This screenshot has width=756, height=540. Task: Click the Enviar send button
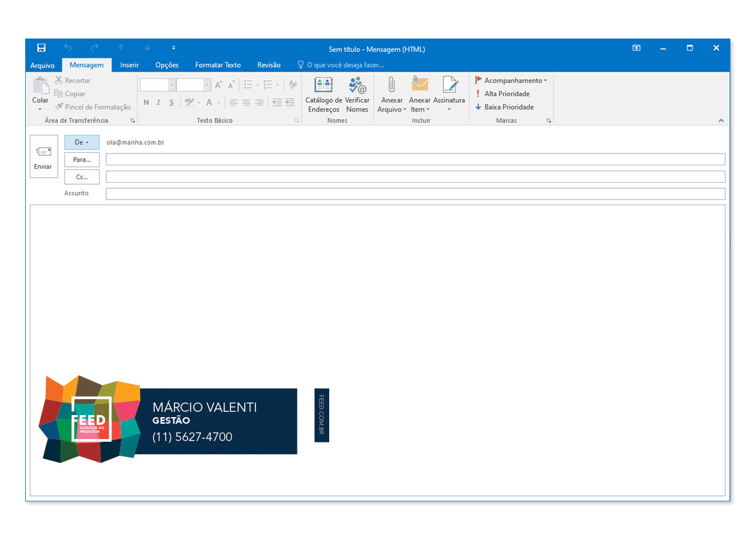[43, 157]
